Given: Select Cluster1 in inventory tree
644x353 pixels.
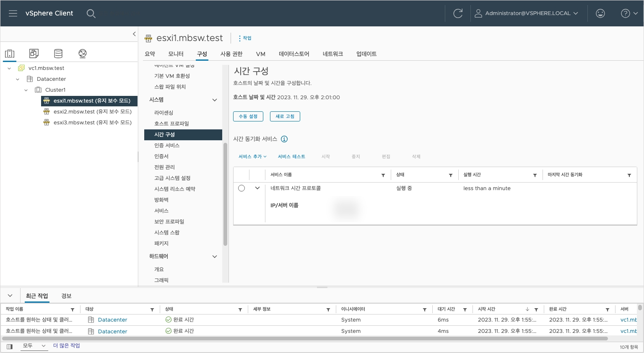Looking at the screenshot, I should click(x=55, y=90).
